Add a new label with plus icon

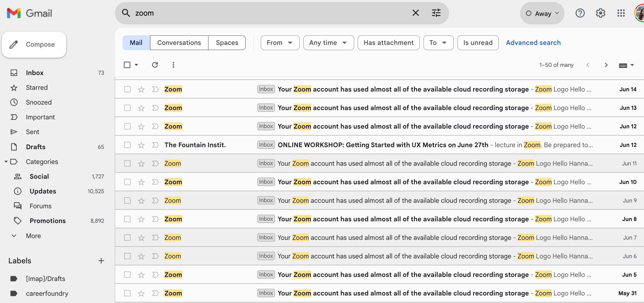tap(101, 261)
